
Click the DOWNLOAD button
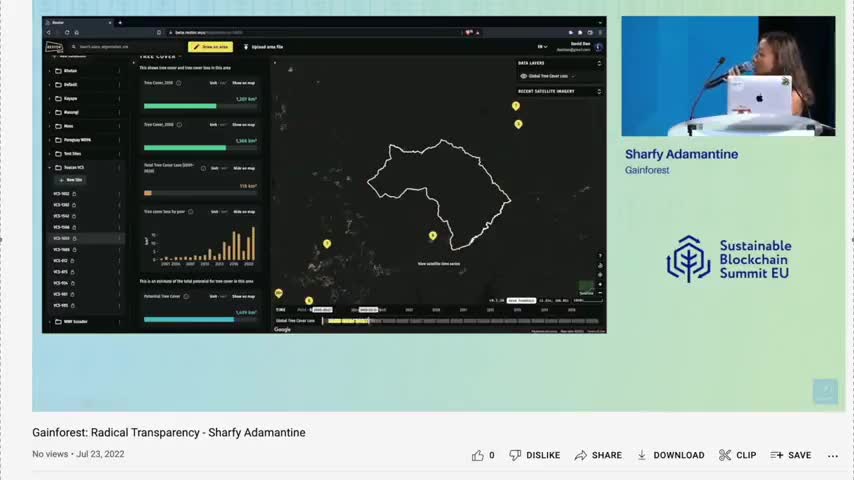point(670,455)
